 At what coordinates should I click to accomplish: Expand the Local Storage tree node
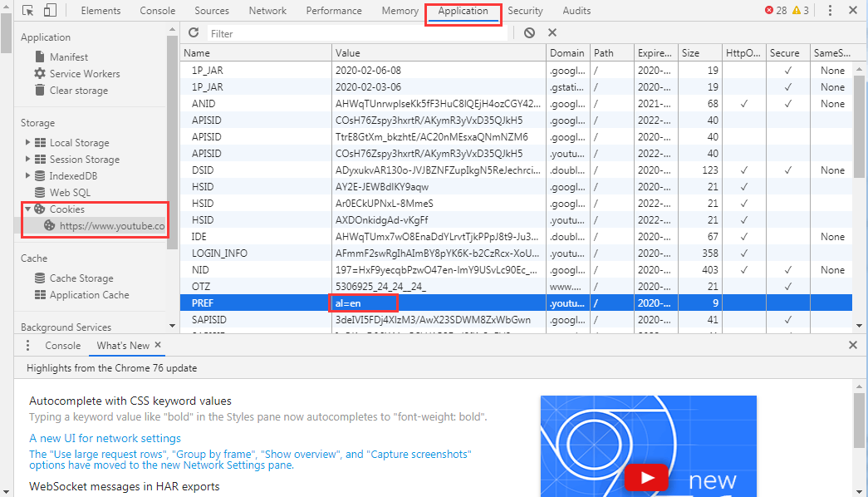click(27, 142)
